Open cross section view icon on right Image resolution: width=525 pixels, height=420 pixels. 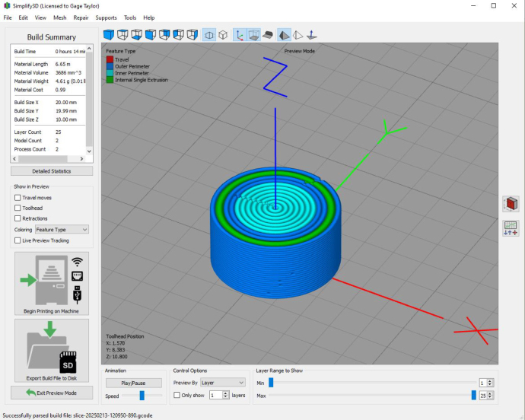pyautogui.click(x=511, y=204)
